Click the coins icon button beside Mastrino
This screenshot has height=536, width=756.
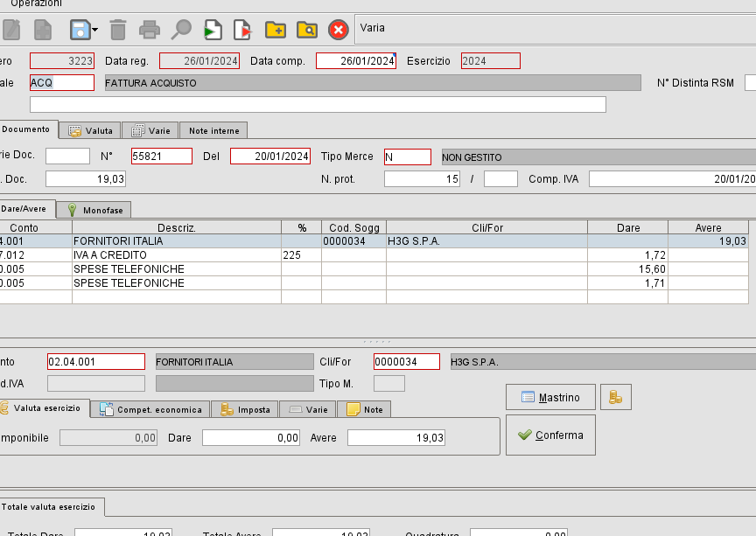616,397
